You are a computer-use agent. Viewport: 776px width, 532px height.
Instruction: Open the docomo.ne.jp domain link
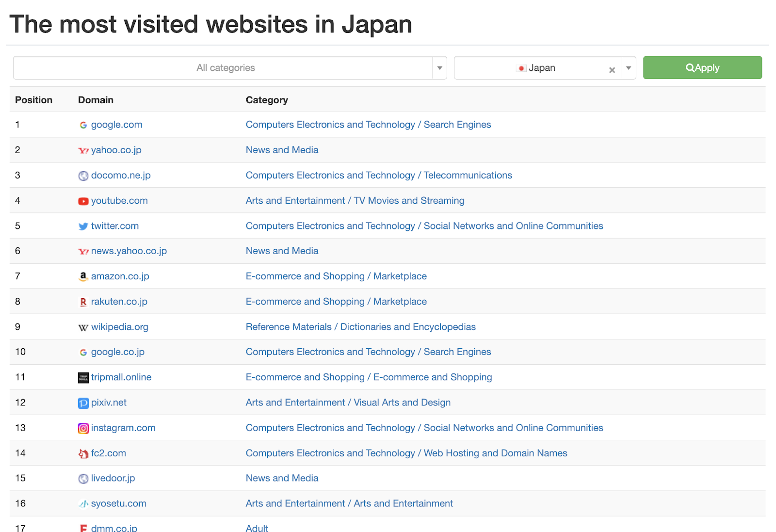tap(121, 176)
